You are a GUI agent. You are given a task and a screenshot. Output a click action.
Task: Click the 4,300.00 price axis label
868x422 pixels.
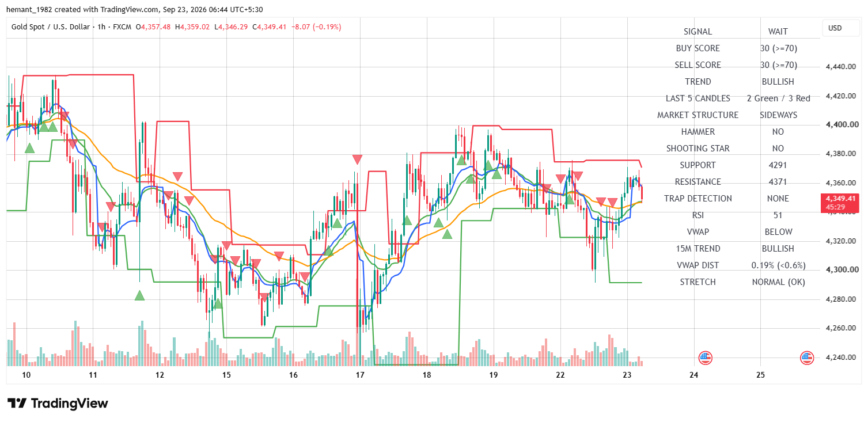pos(843,270)
